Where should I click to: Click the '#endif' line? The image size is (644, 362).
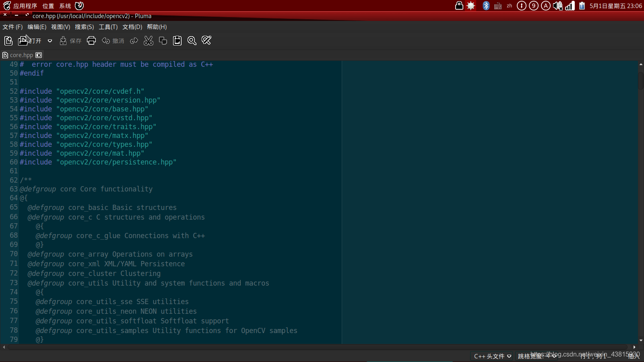(x=32, y=73)
